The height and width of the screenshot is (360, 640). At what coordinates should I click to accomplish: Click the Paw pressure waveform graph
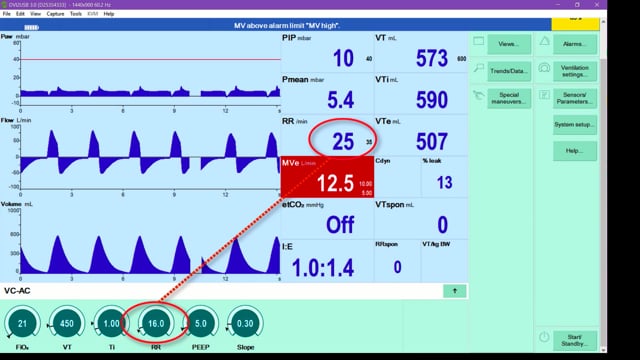(150, 73)
